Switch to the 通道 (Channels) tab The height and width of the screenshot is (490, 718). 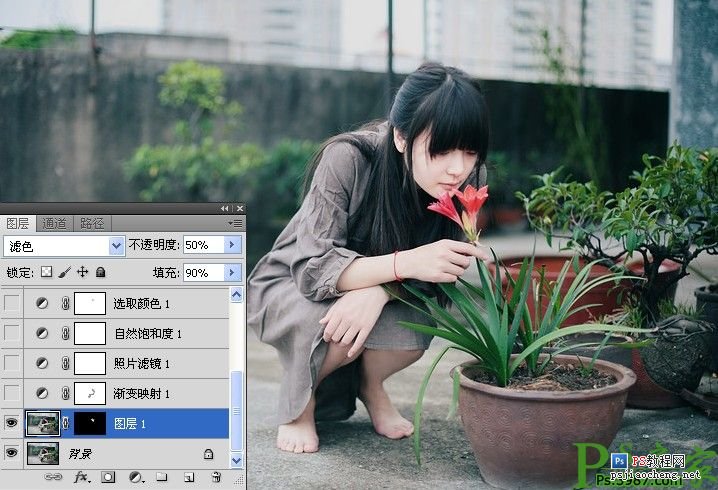(54, 223)
